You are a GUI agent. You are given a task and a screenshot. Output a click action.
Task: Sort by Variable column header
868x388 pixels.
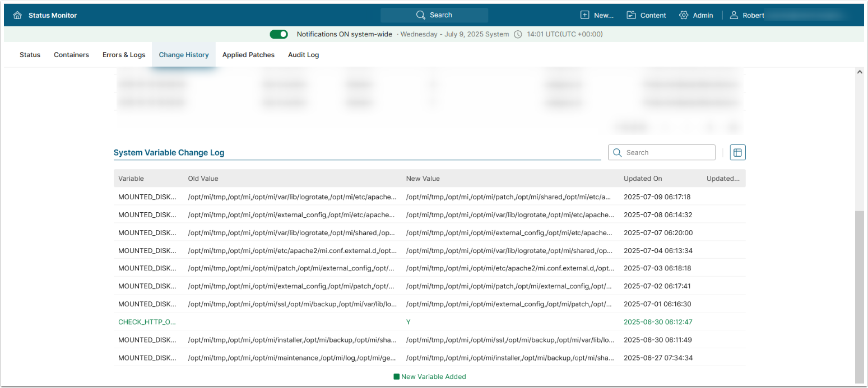[x=131, y=179]
